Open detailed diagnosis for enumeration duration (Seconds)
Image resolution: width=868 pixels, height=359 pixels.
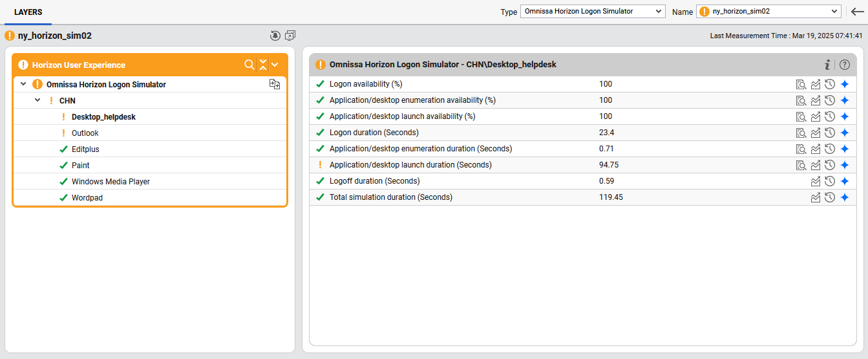pos(801,149)
